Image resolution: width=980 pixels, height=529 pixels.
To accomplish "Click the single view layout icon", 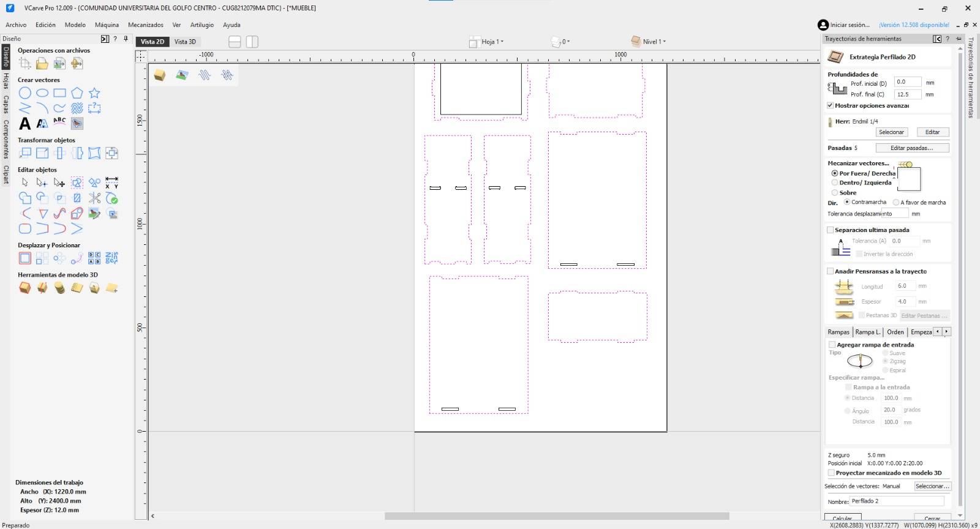I will point(235,42).
